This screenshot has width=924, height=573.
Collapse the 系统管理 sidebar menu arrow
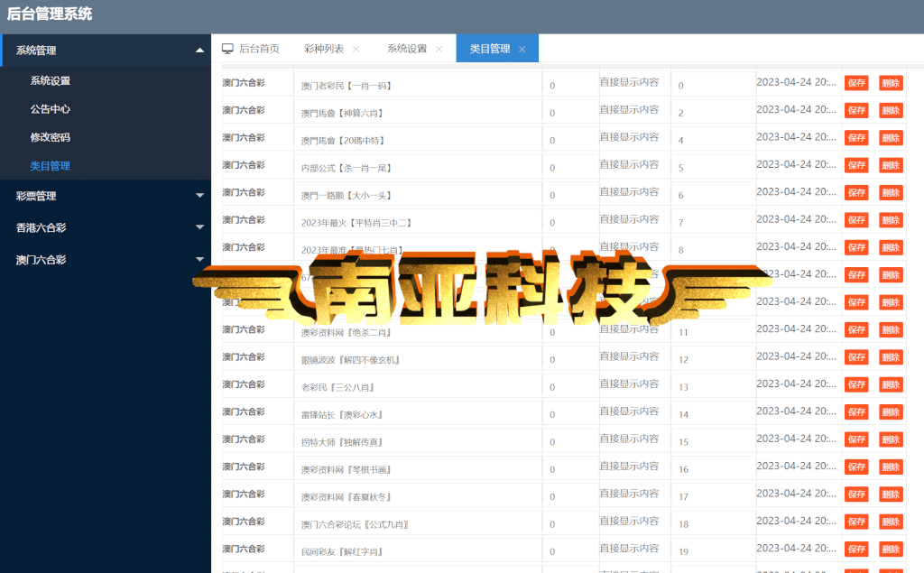(x=199, y=51)
